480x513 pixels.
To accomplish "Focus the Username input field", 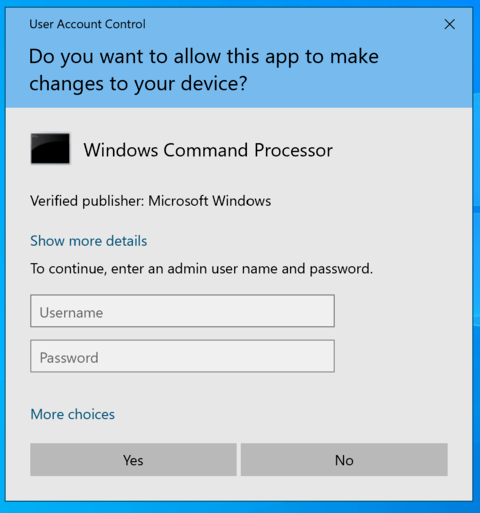I will tap(182, 311).
